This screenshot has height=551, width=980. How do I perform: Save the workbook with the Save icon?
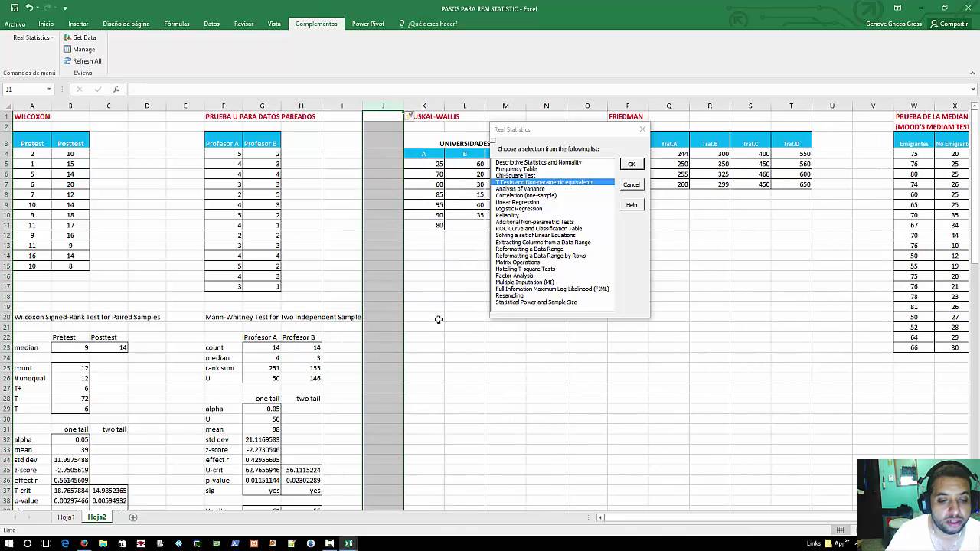15,8
